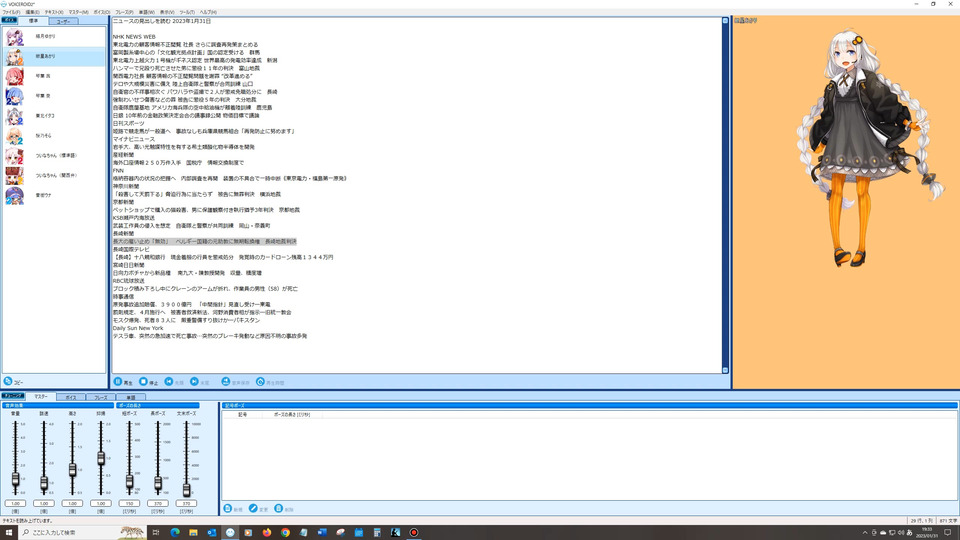
Task: Open Firefox from the taskbar
Action: click(267, 532)
